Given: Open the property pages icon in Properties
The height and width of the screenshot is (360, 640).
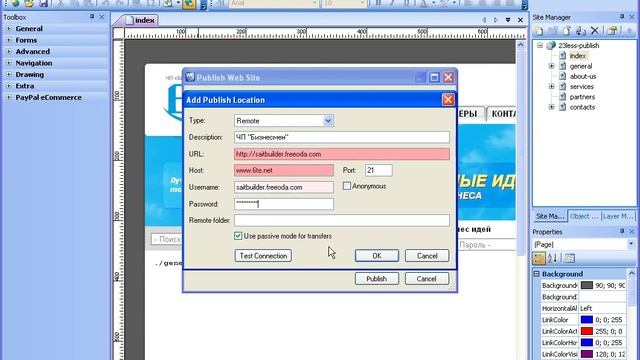Looking at the screenshot, I should click(x=570, y=258).
